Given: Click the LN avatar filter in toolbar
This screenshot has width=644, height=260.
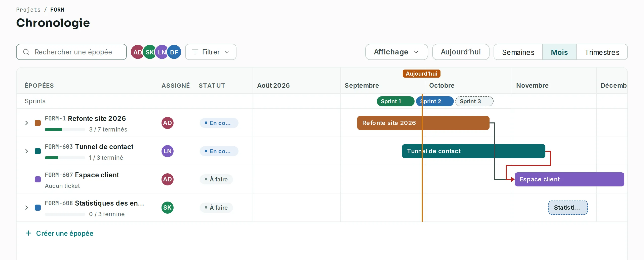Looking at the screenshot, I should click(x=162, y=52).
